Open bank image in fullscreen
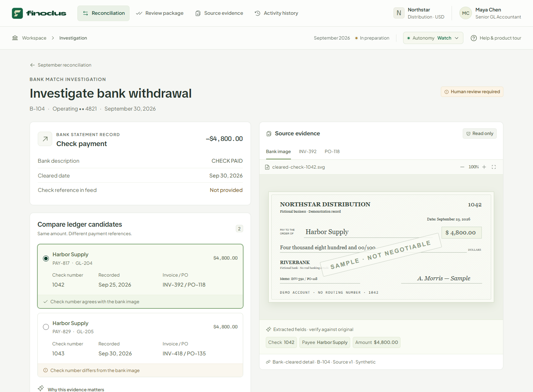Screen dimensions: 533x392 494,167
